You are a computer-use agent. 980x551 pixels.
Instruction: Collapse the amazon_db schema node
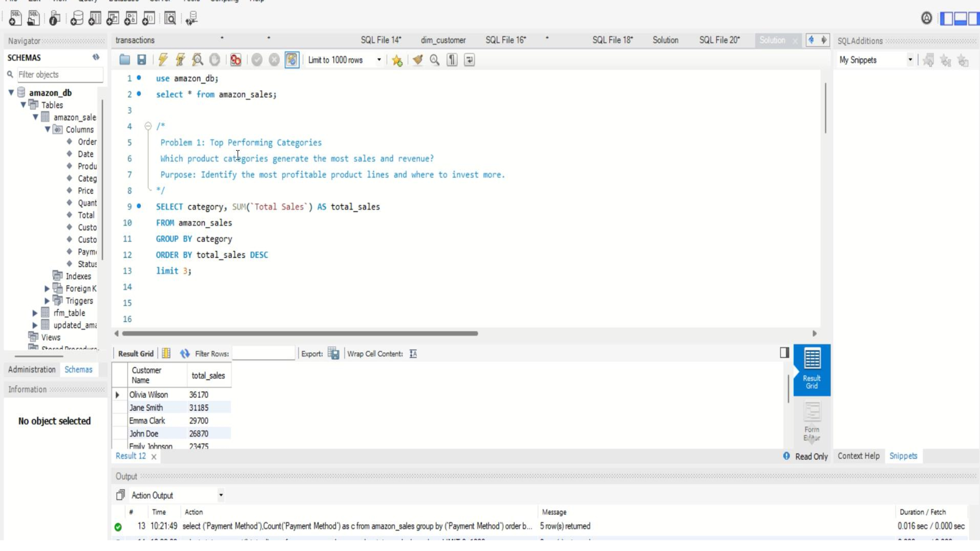[x=12, y=92]
